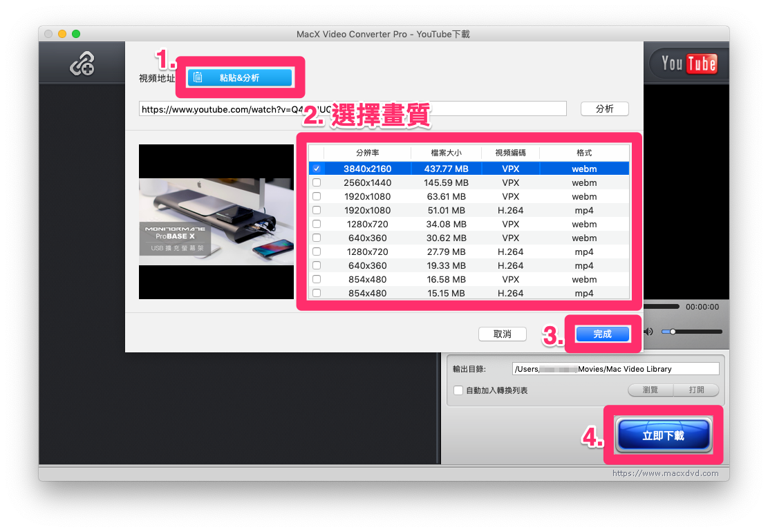
Task: Check the 1280x720 27.79 MB mp4 checkbox
Action: [x=317, y=251]
